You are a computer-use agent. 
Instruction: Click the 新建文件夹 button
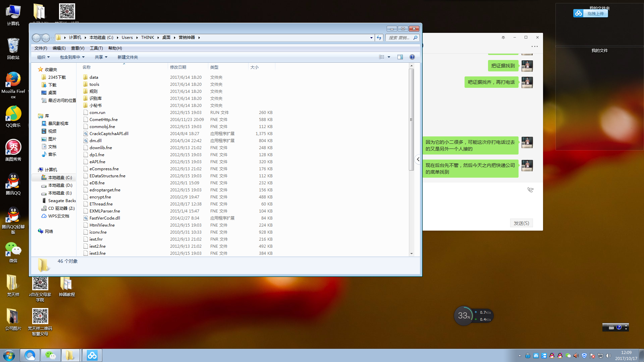(x=127, y=57)
